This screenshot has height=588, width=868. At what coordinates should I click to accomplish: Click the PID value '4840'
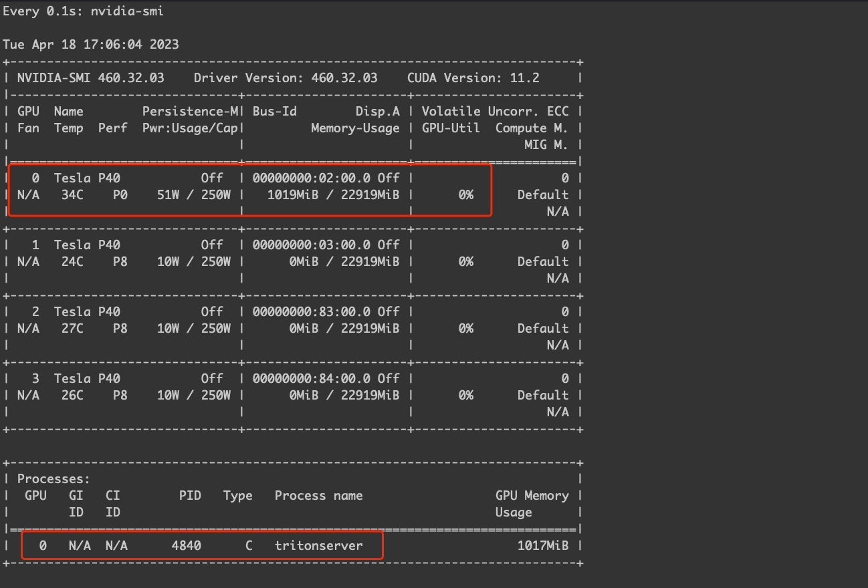(187, 546)
